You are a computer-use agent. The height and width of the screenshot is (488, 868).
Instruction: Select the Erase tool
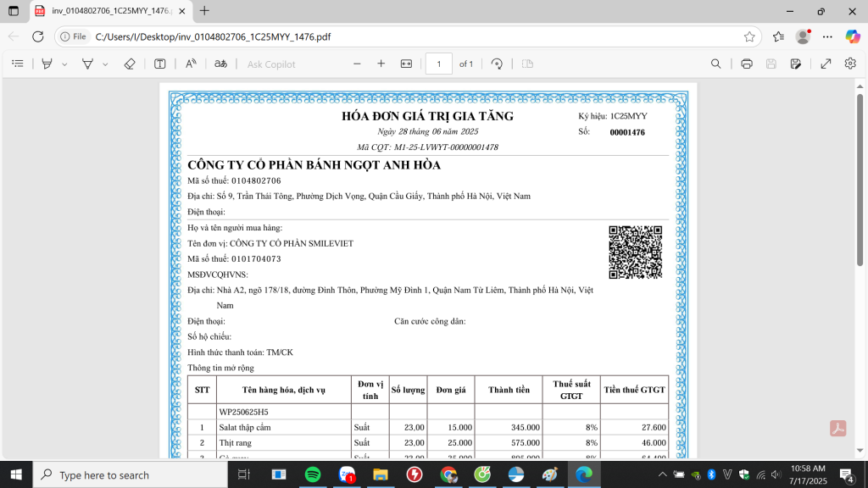[130, 64]
